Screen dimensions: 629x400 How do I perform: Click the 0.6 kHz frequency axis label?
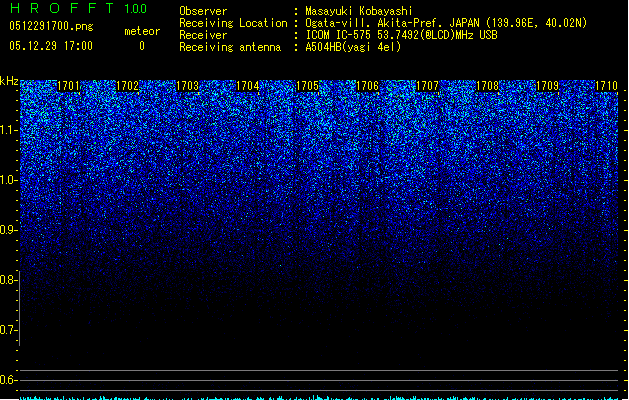[x=8, y=380]
